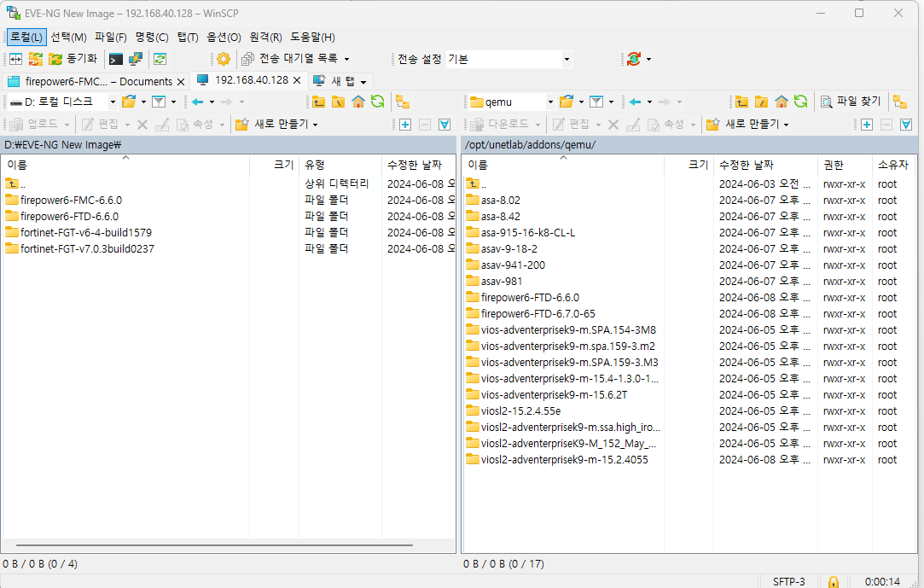The height and width of the screenshot is (588, 924).
Task: Click the local open directory folder icon
Action: [x=129, y=102]
